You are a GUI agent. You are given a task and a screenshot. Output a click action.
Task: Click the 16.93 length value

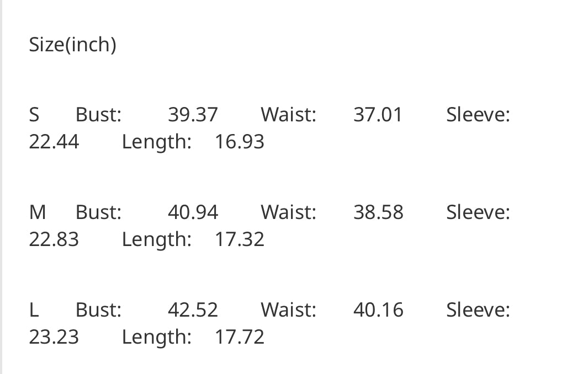239,142
